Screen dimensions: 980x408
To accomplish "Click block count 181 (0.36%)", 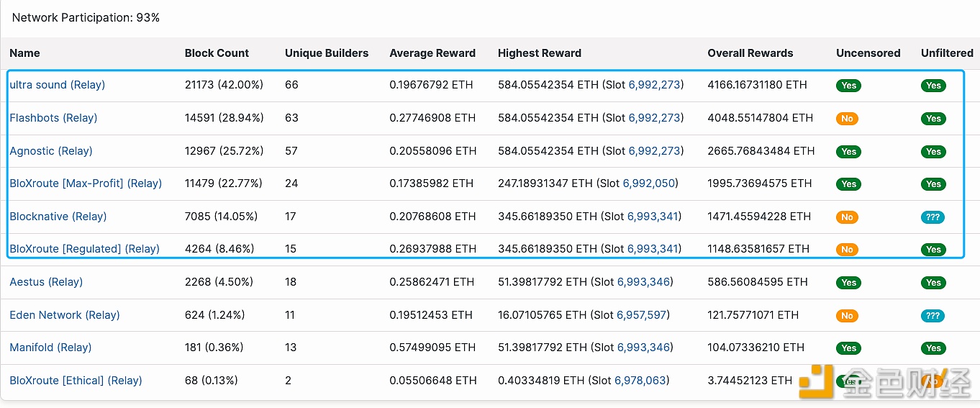I will point(214,348).
